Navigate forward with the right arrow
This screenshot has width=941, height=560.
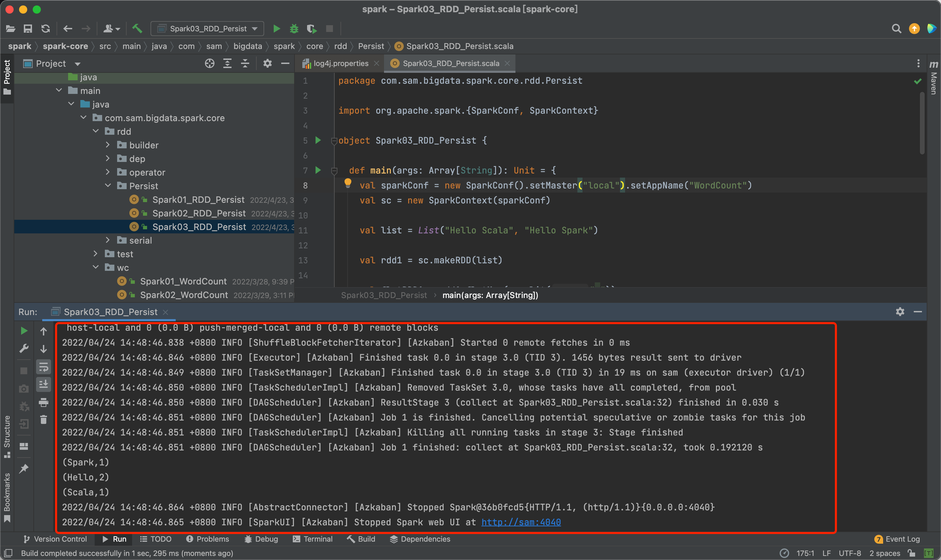86,29
